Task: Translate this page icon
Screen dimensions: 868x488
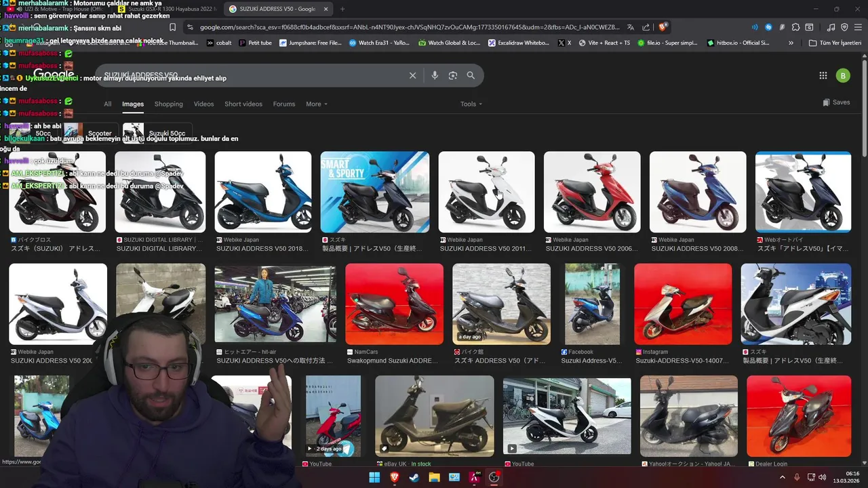Action: [x=631, y=27]
